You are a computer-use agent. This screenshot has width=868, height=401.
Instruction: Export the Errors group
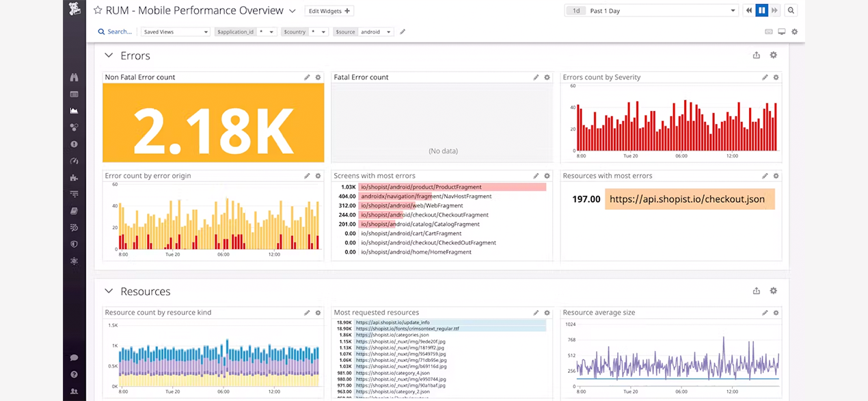coord(757,55)
